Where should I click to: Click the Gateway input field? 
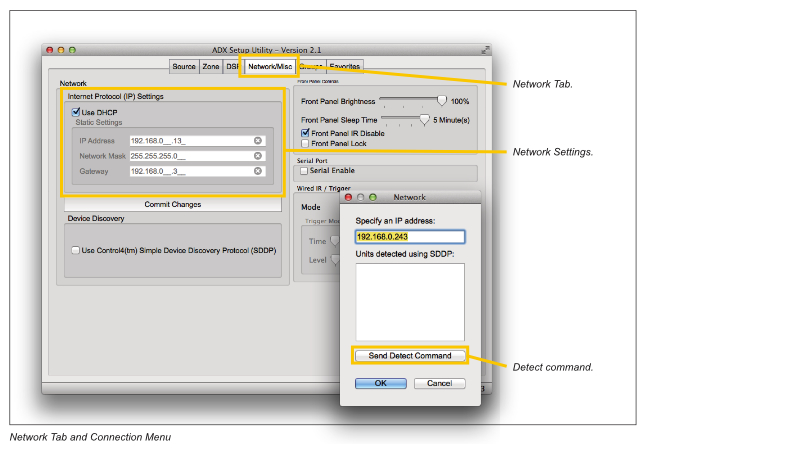point(198,171)
